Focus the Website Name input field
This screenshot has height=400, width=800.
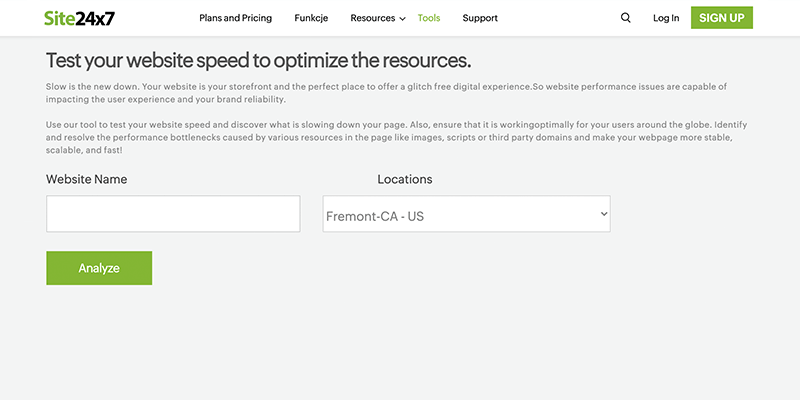click(x=173, y=214)
